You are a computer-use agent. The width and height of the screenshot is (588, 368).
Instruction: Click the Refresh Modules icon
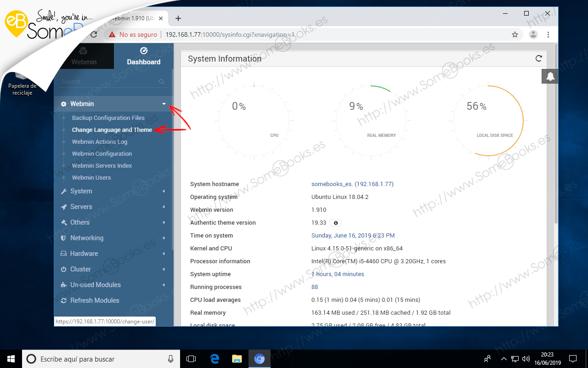click(x=64, y=300)
